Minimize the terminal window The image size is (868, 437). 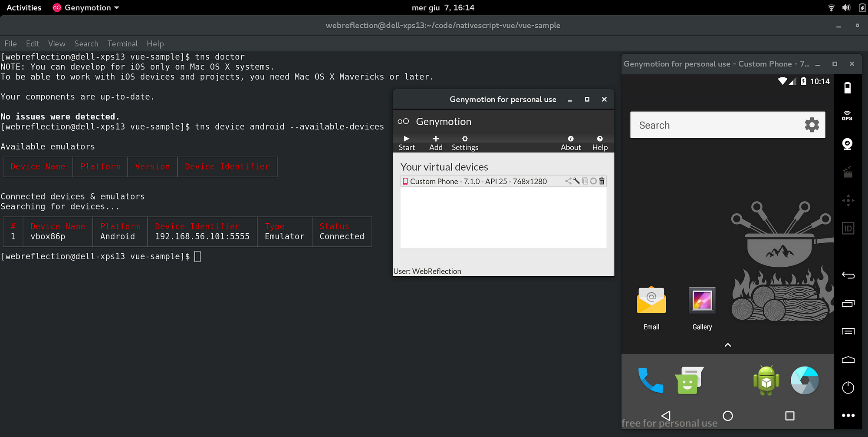[838, 26]
